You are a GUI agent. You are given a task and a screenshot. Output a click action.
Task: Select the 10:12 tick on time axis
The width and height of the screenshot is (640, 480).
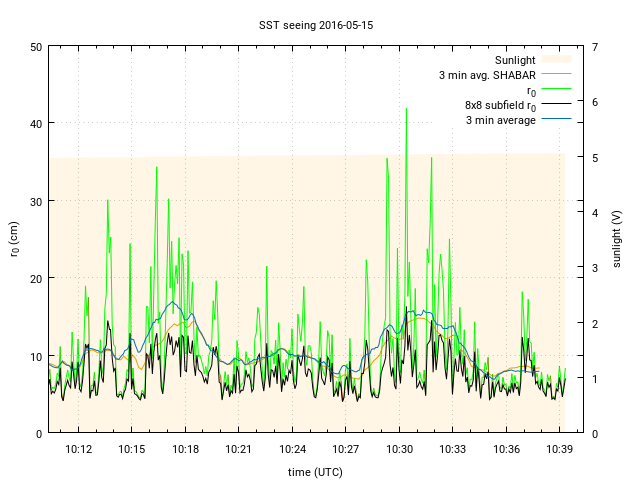point(78,449)
